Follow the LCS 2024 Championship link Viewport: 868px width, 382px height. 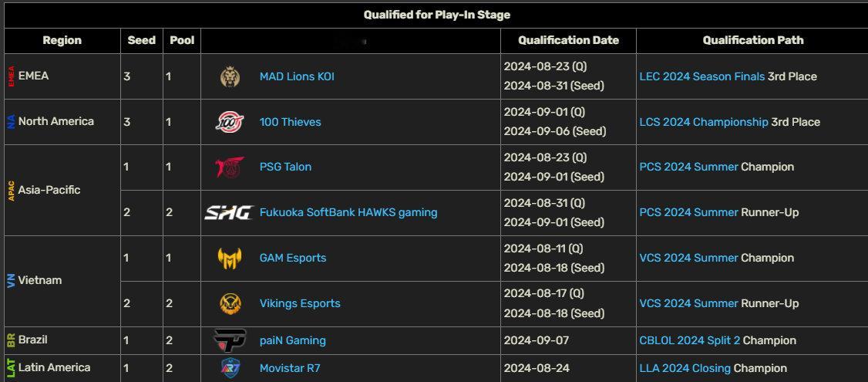(704, 122)
